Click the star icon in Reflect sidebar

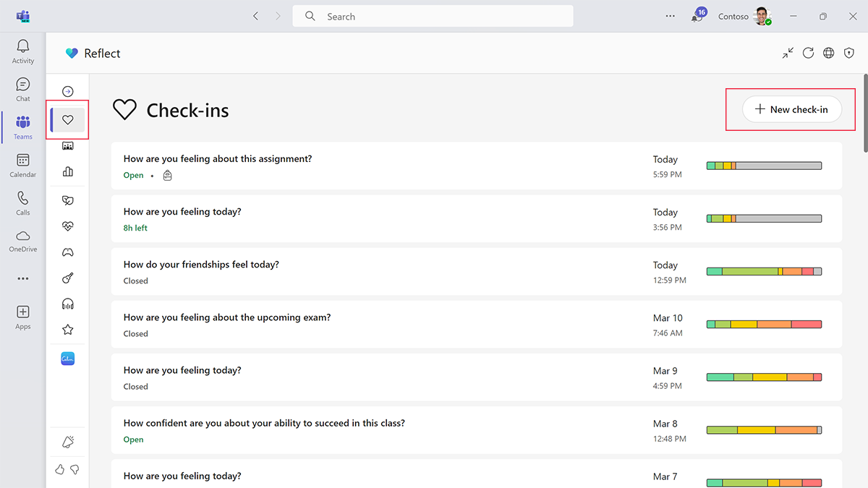tap(67, 329)
